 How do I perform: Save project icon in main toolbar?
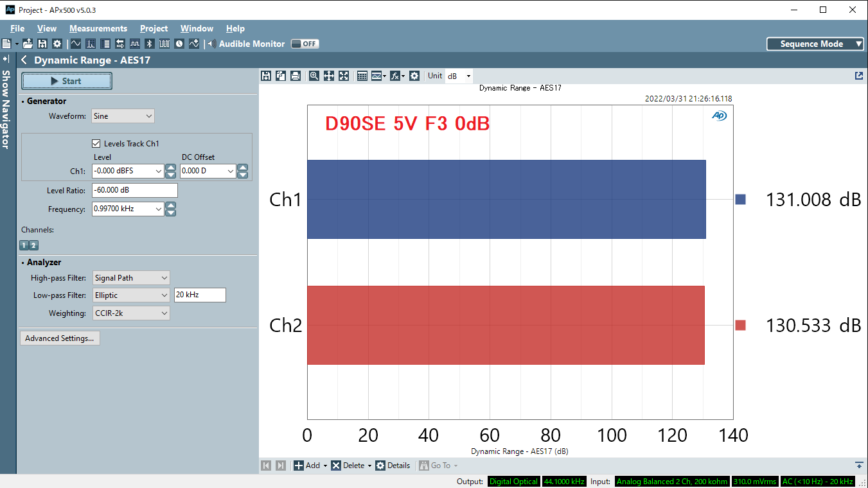point(42,44)
